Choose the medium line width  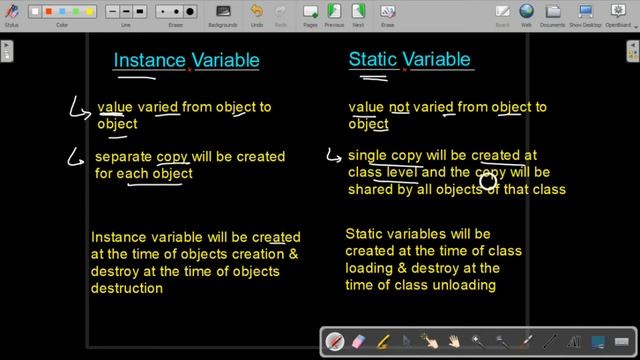tap(126, 11)
